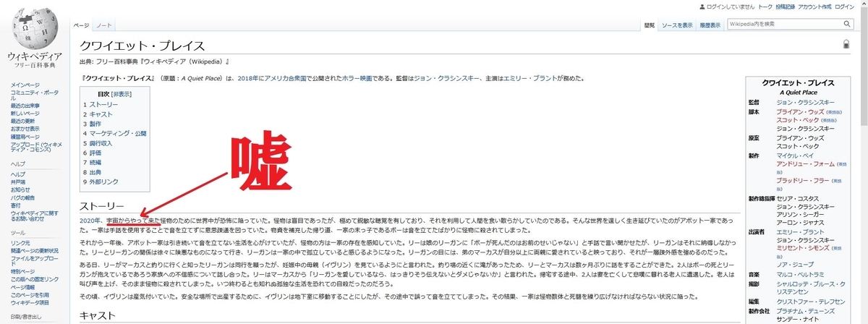Click the ログイン link
Screen dimensions: 868x324
pyautogui.click(x=845, y=6)
